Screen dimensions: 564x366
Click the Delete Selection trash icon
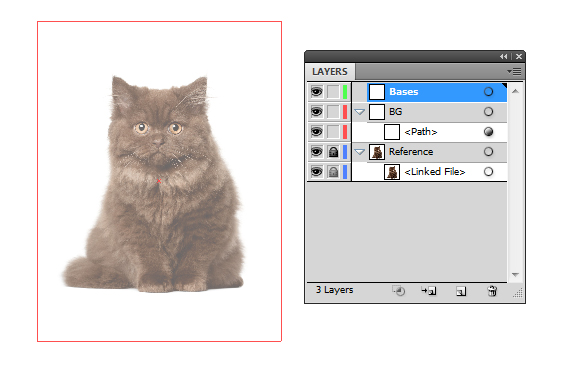click(x=492, y=290)
